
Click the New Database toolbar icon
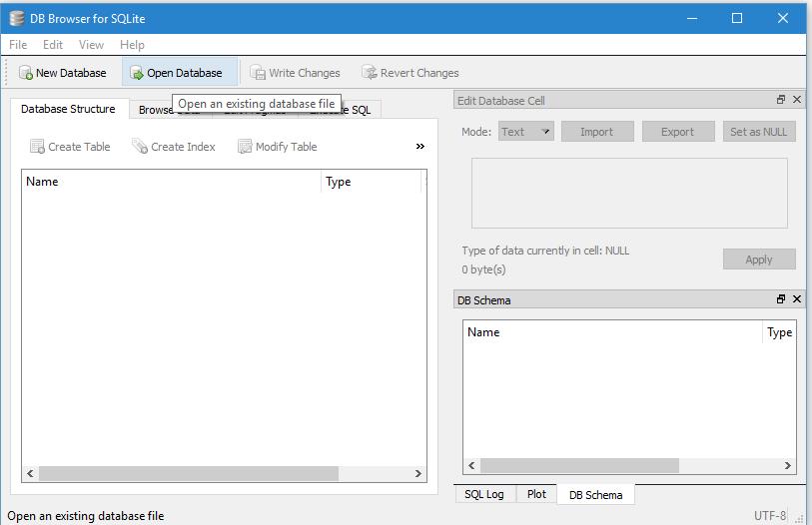point(25,73)
